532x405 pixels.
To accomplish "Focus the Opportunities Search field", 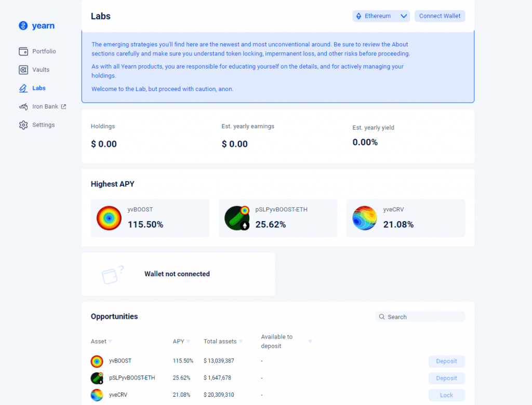I will pos(420,317).
